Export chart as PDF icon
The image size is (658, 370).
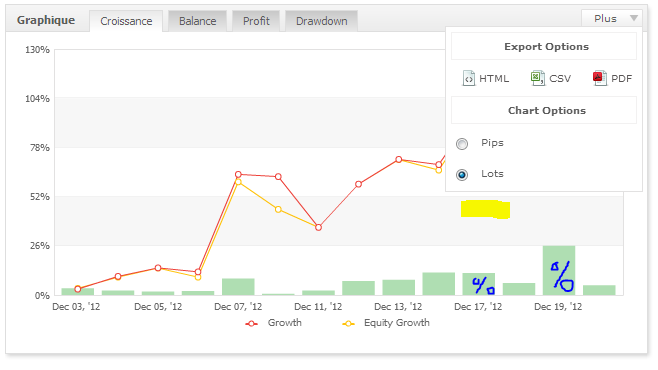tap(599, 78)
